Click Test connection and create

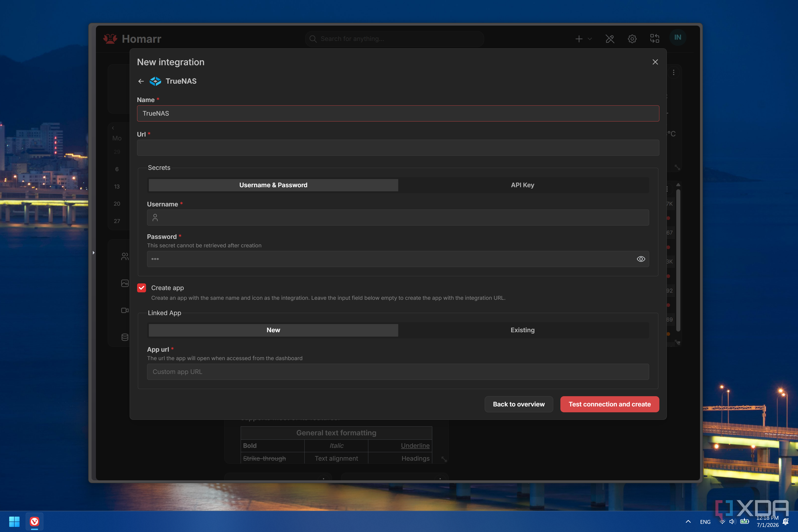pos(610,404)
